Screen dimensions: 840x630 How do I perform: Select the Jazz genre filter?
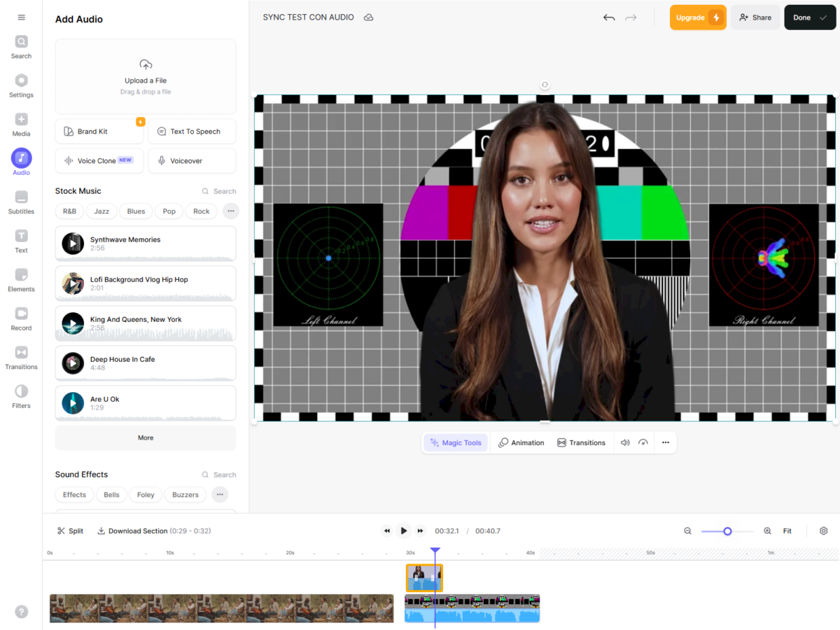[101, 211]
